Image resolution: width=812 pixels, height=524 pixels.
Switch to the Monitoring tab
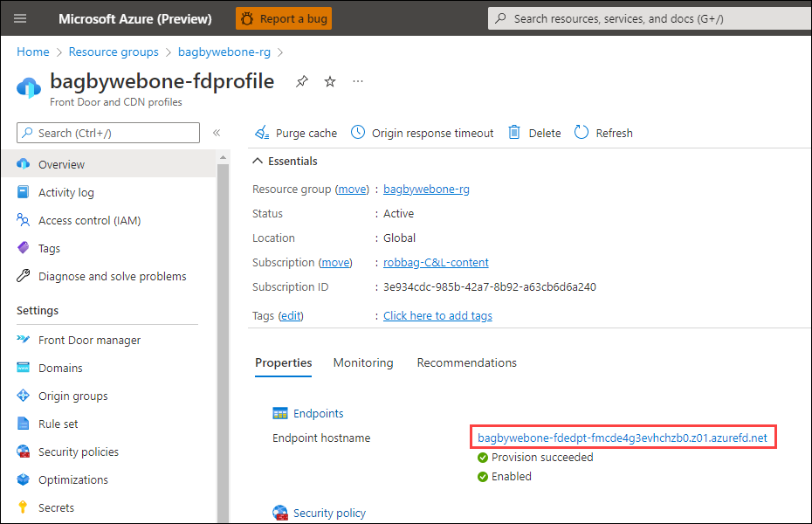[x=363, y=363]
